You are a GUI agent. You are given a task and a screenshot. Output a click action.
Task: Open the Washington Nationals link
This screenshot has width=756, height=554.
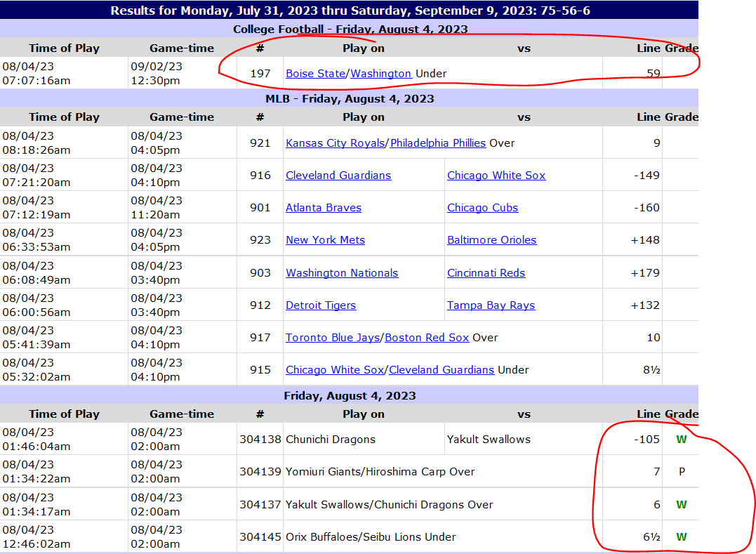(342, 273)
